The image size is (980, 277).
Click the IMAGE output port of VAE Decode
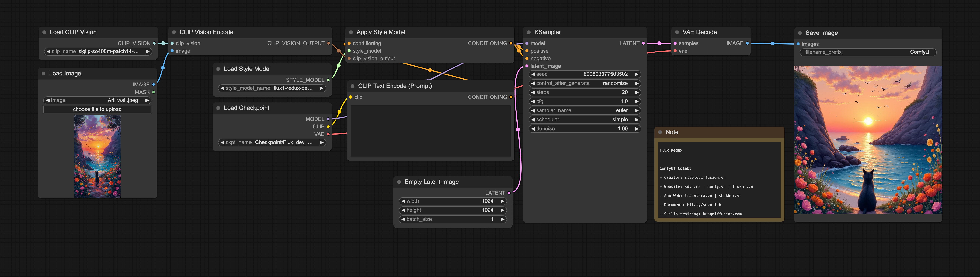tap(747, 43)
